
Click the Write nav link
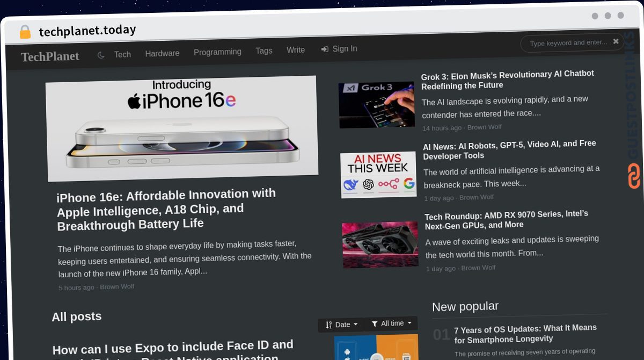click(x=296, y=50)
